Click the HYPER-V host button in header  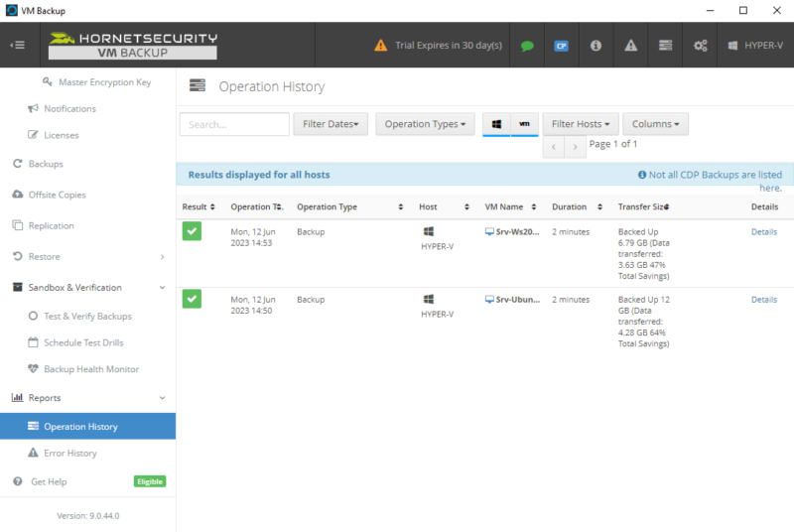(755, 46)
